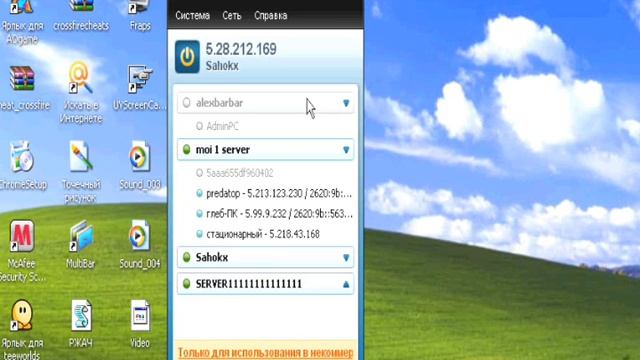Open the Справка menu
Viewport: 640px width, 360px height.
(271, 16)
